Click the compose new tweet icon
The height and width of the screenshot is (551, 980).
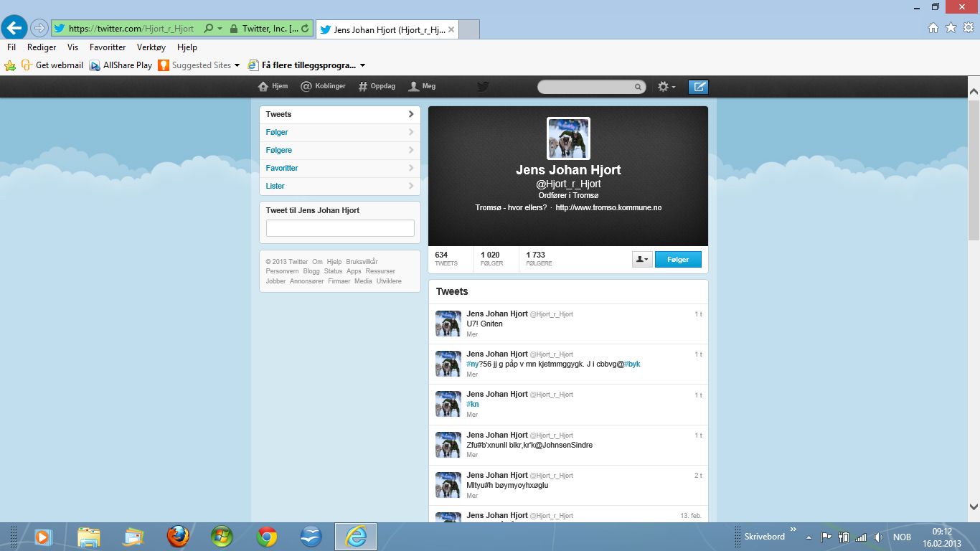pyautogui.click(x=698, y=87)
